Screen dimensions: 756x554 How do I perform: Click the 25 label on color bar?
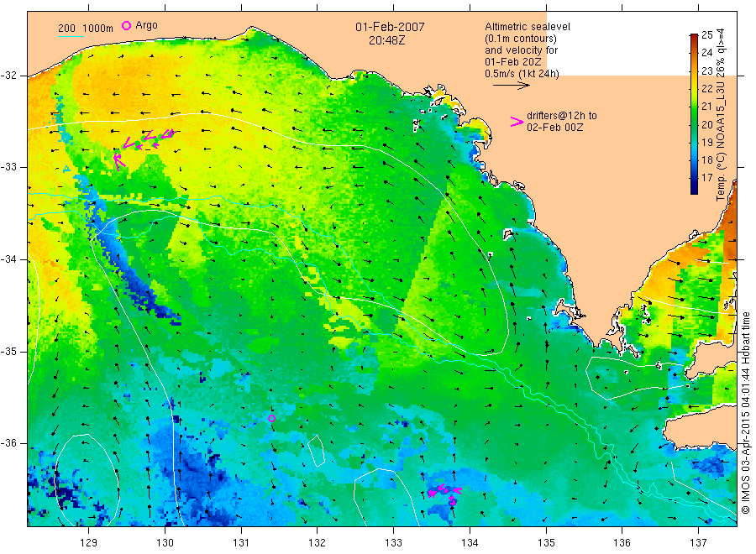pyautogui.click(x=706, y=34)
